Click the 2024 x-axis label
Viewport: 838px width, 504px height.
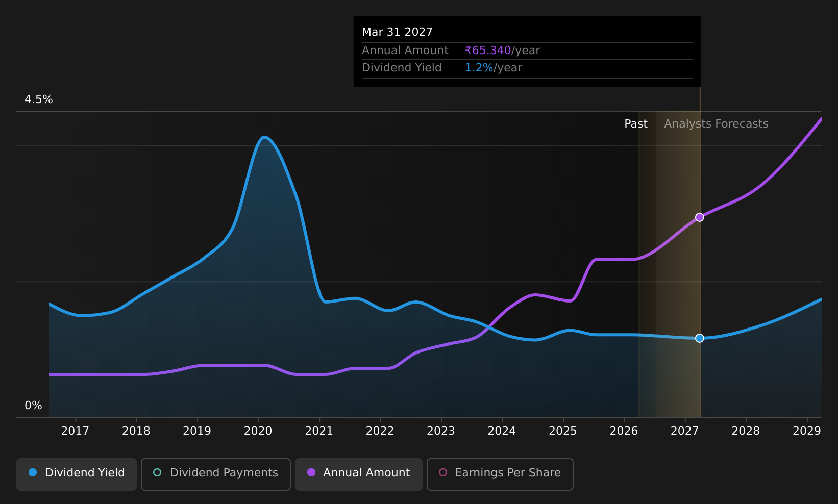tap(502, 431)
